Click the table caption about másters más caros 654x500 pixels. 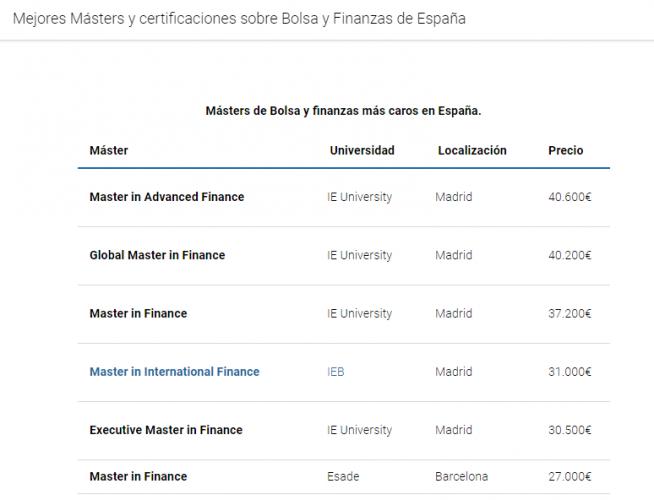(x=343, y=111)
